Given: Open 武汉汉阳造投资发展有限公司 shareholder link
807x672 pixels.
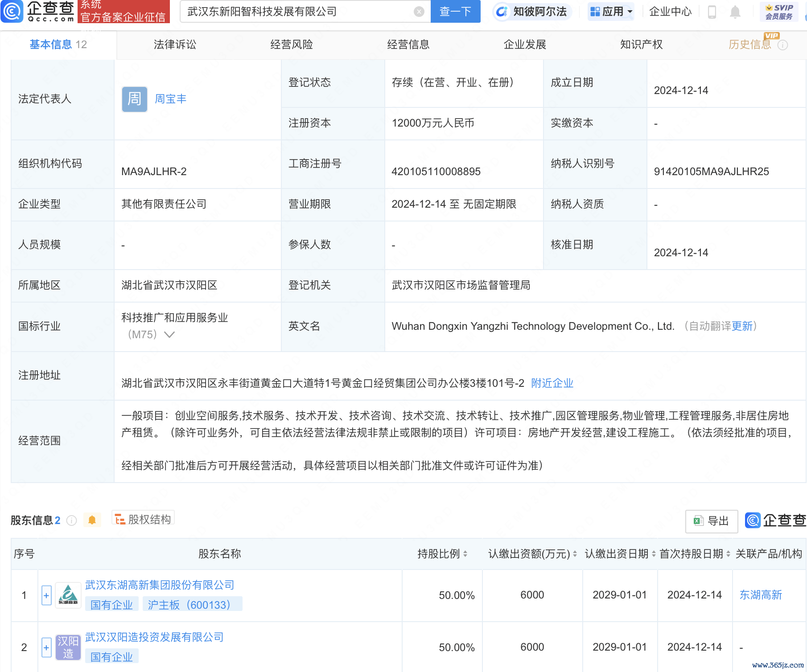Looking at the screenshot, I should coord(154,637).
